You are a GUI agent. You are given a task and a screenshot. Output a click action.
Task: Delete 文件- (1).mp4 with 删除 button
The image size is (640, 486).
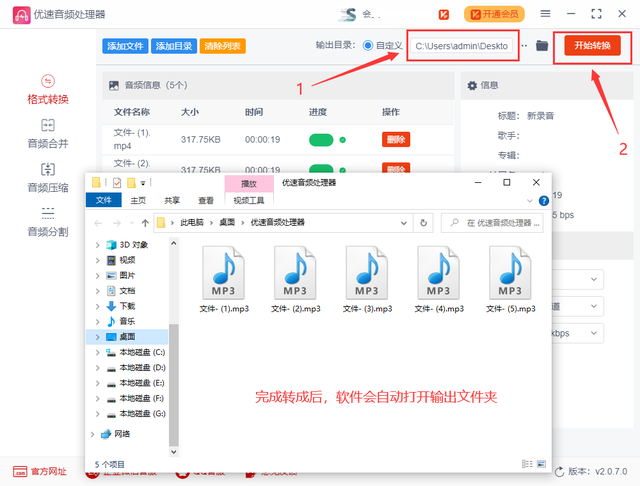[x=396, y=140]
